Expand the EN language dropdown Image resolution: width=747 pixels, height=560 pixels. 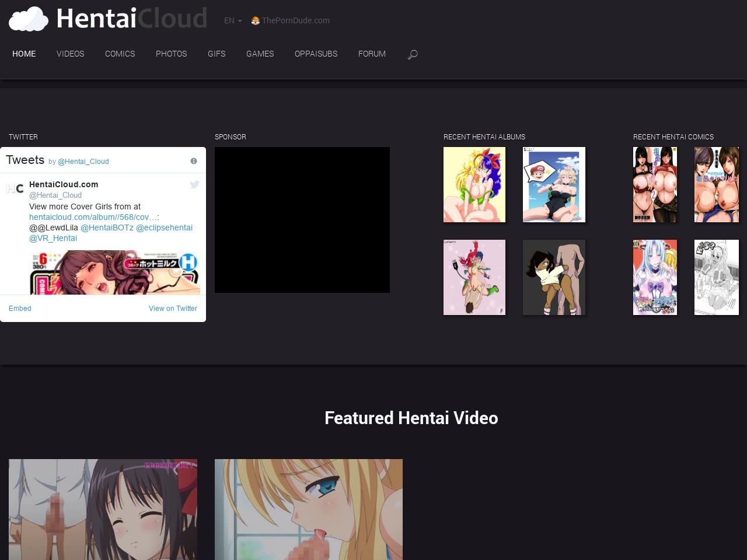click(232, 20)
